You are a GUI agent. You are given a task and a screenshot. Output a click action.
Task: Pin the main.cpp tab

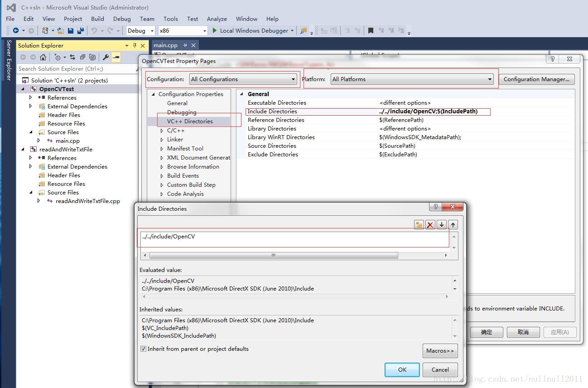185,45
